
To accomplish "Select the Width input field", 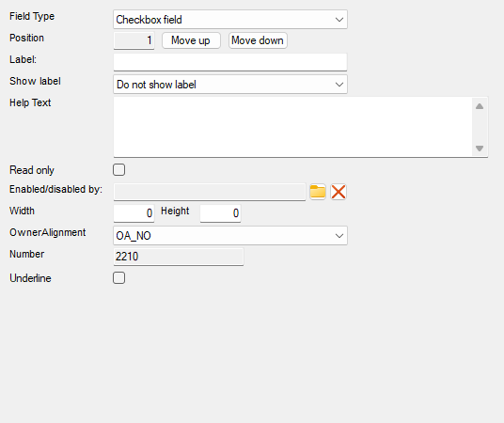I will pos(134,213).
